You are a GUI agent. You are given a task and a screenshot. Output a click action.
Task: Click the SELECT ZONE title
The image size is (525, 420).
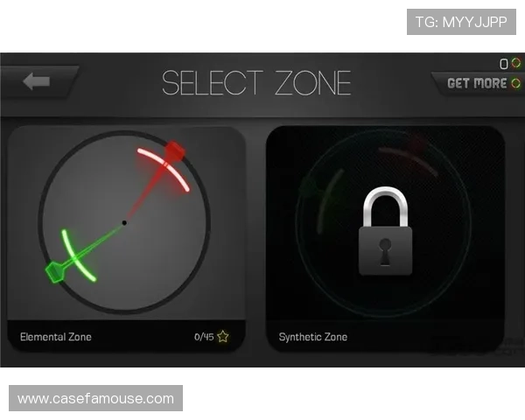[x=256, y=83]
